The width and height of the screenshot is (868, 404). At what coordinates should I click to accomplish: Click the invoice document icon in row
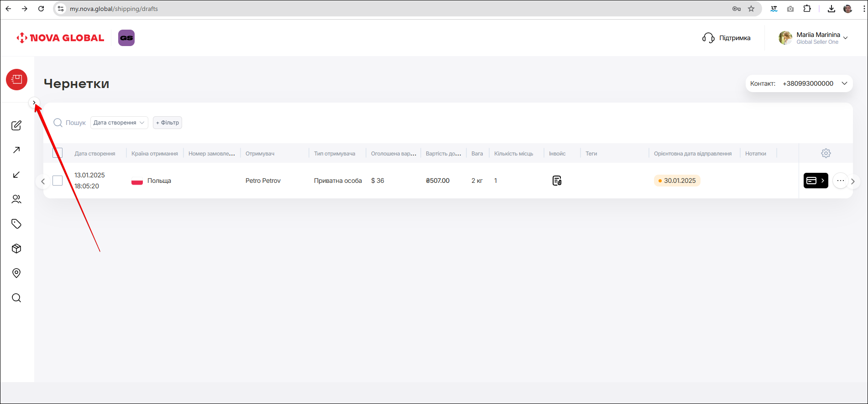pos(557,181)
